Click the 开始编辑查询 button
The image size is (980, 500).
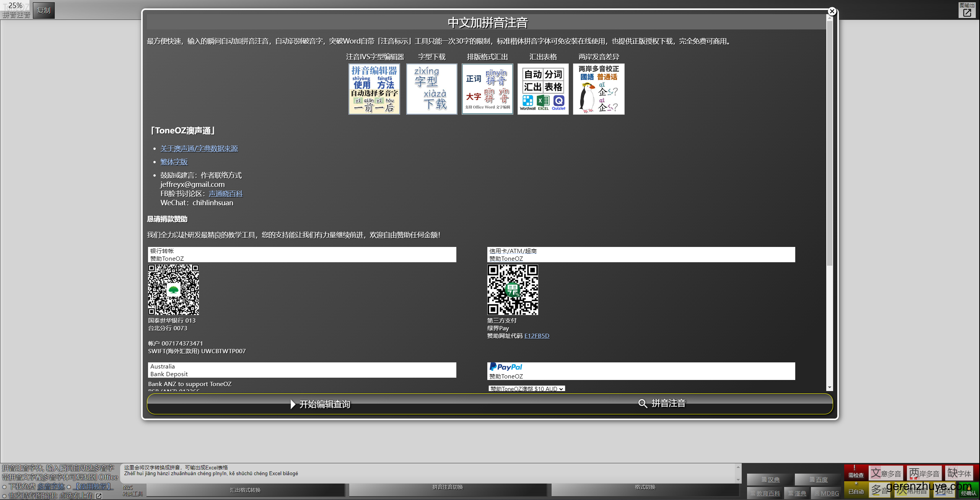click(x=321, y=404)
